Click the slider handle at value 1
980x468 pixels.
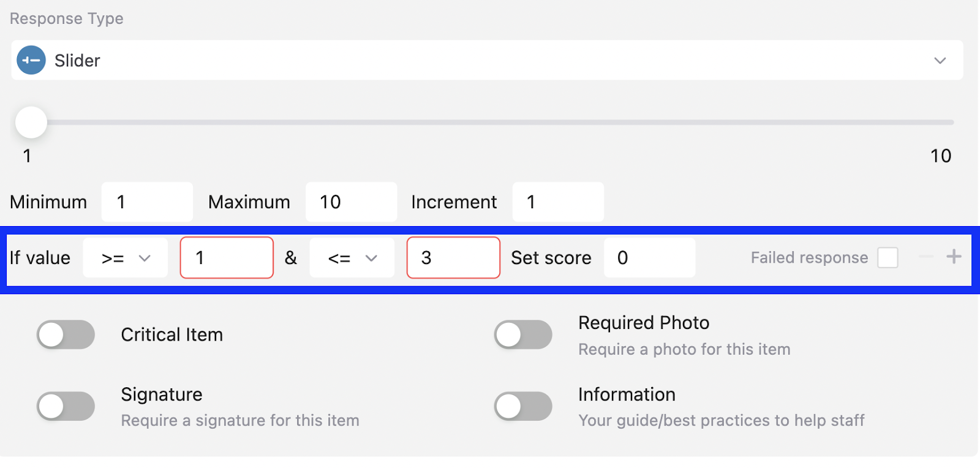31,123
